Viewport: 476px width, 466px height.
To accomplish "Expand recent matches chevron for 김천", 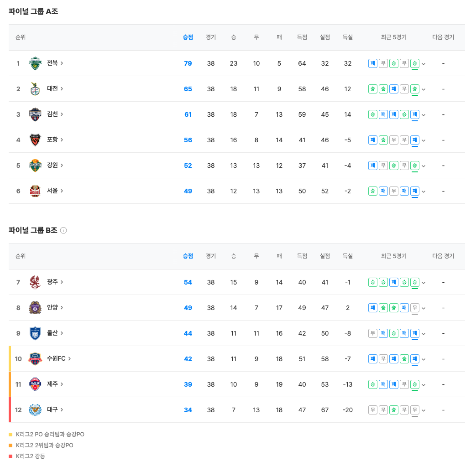I will pyautogui.click(x=424, y=115).
